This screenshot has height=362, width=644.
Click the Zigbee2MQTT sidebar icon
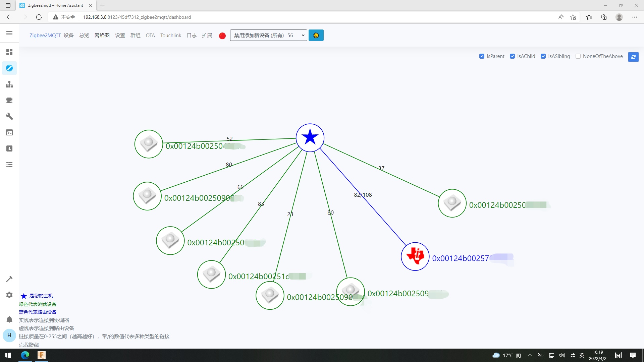(x=9, y=68)
